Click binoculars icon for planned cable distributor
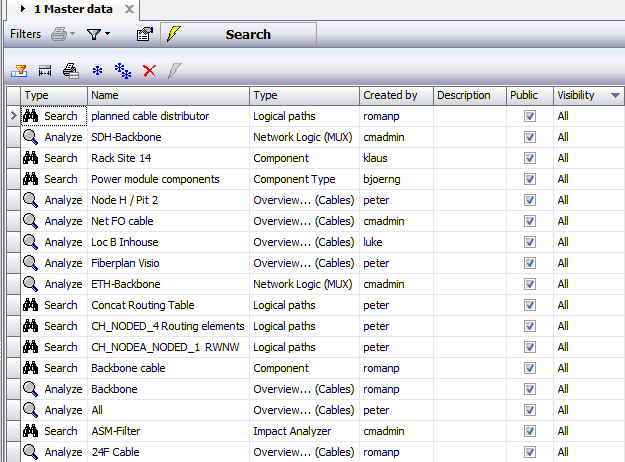The width and height of the screenshot is (625, 462). click(30, 116)
